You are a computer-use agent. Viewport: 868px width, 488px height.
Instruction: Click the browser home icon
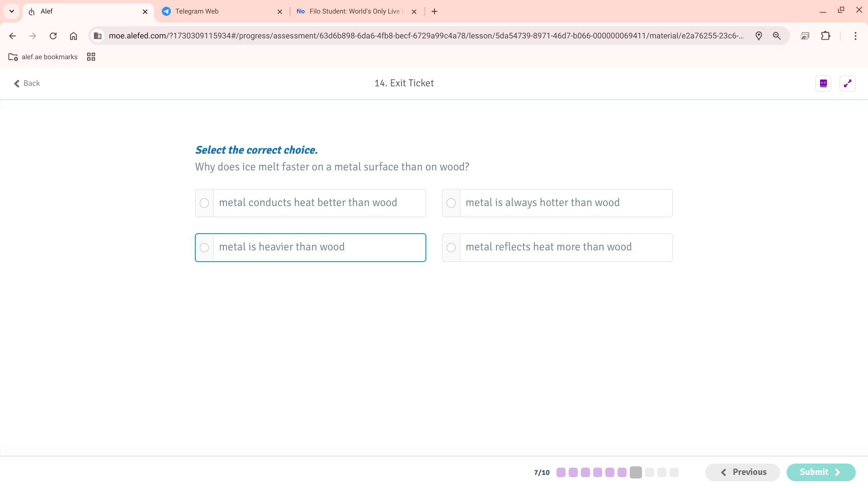click(x=73, y=36)
